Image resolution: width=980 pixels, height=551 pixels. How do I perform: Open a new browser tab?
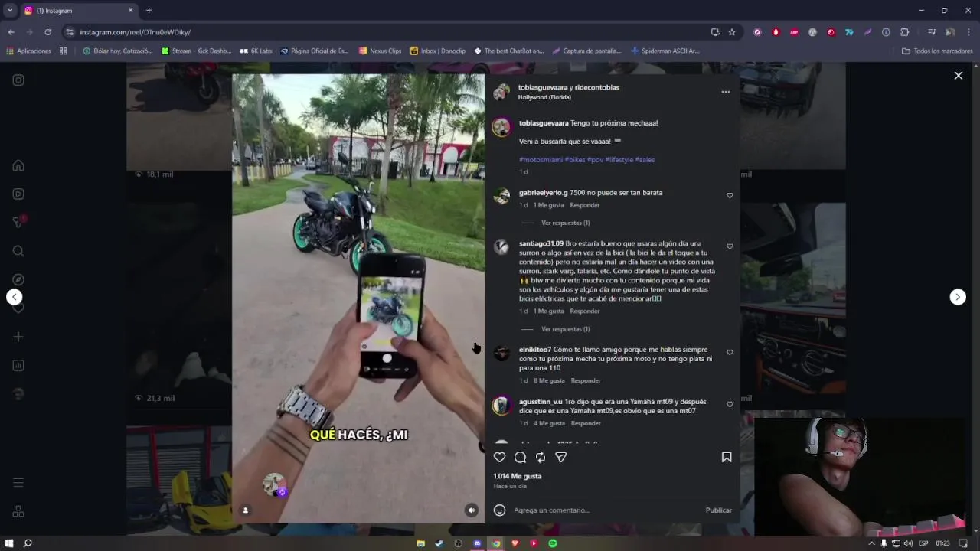click(149, 11)
